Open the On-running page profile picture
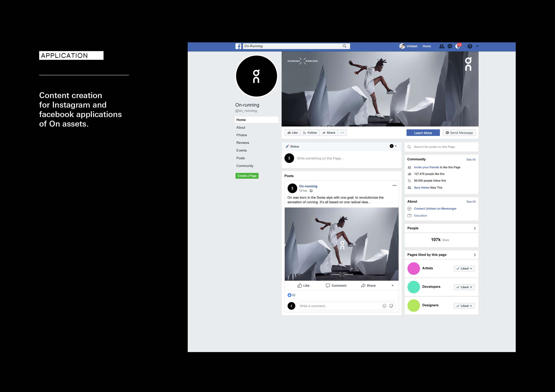The width and height of the screenshot is (555, 392). coord(256,76)
